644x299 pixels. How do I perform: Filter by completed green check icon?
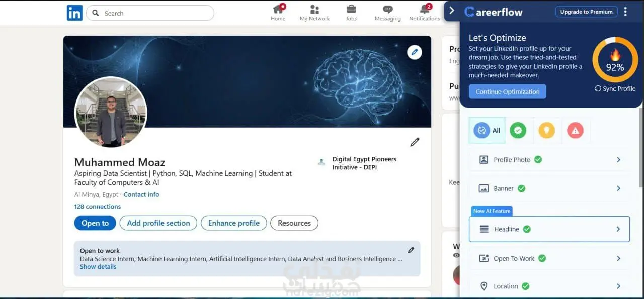[x=518, y=131]
